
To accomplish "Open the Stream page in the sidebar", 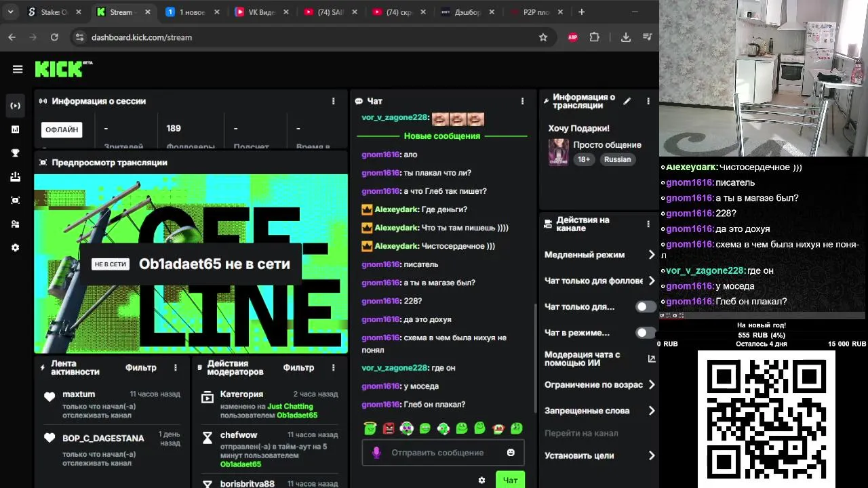I will 16,105.
